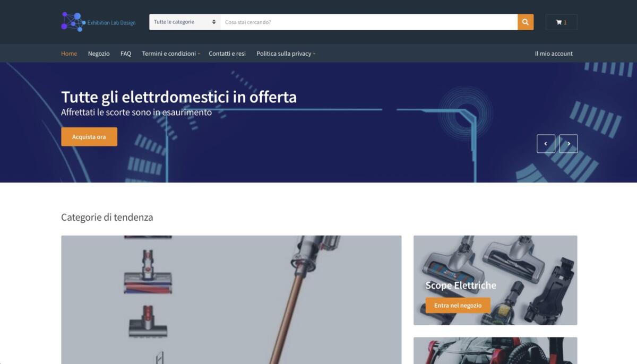Open the Tutte le categorie dropdown
637x364 pixels.
coord(183,22)
